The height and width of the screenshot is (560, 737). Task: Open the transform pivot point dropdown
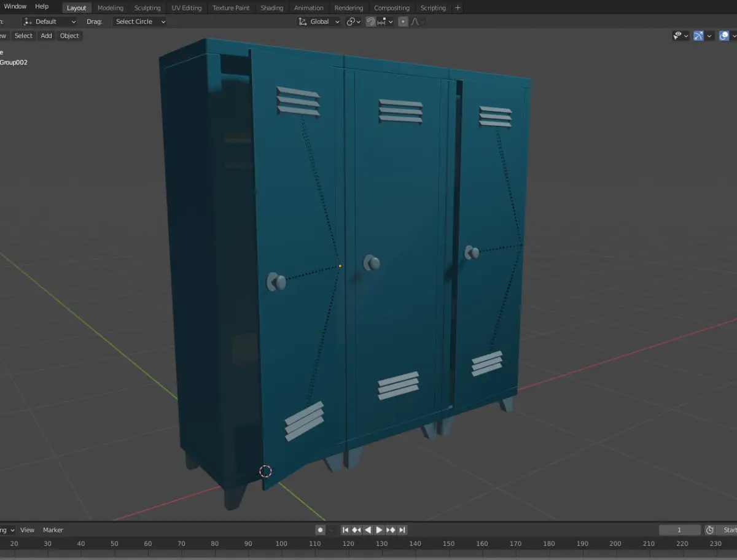point(353,21)
